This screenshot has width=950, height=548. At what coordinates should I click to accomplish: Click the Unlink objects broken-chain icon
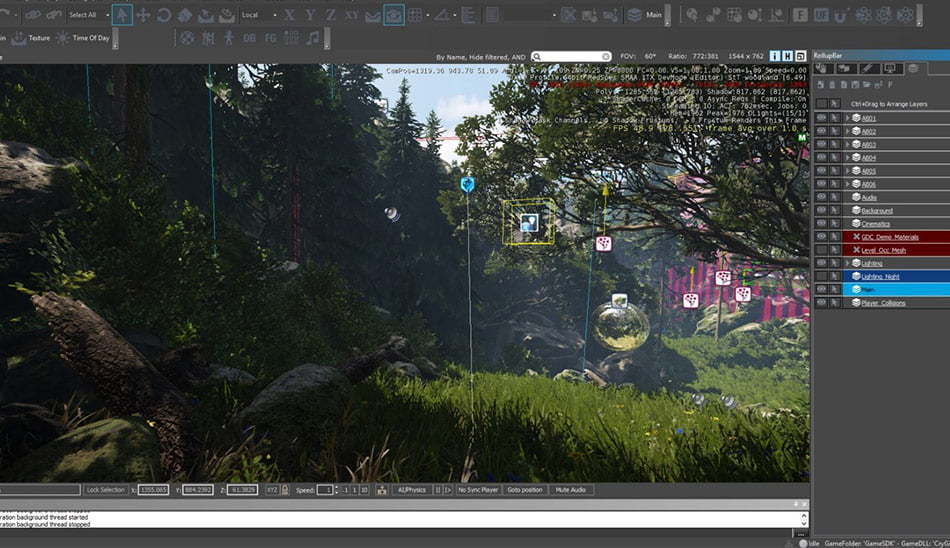pos(55,15)
